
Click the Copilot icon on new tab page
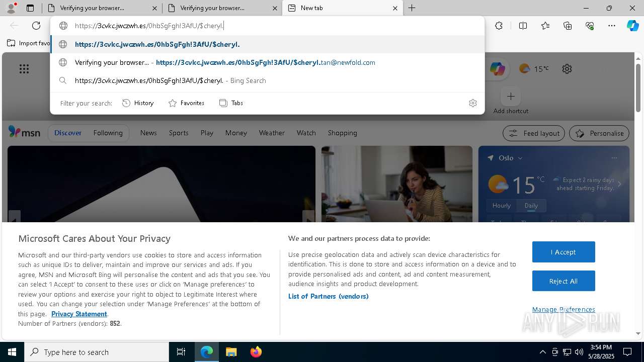click(498, 69)
